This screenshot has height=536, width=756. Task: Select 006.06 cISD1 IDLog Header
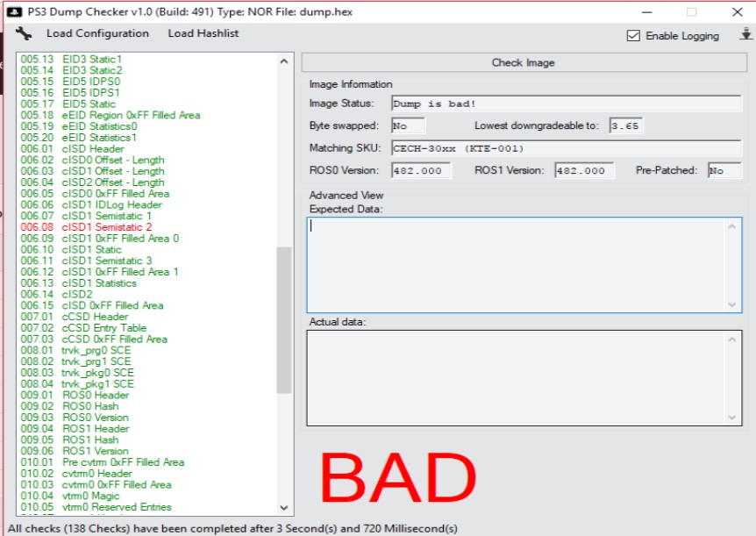coord(91,204)
